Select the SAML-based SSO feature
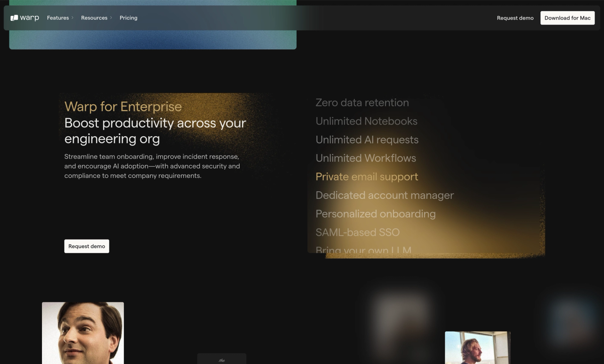604x364 pixels. click(x=357, y=232)
